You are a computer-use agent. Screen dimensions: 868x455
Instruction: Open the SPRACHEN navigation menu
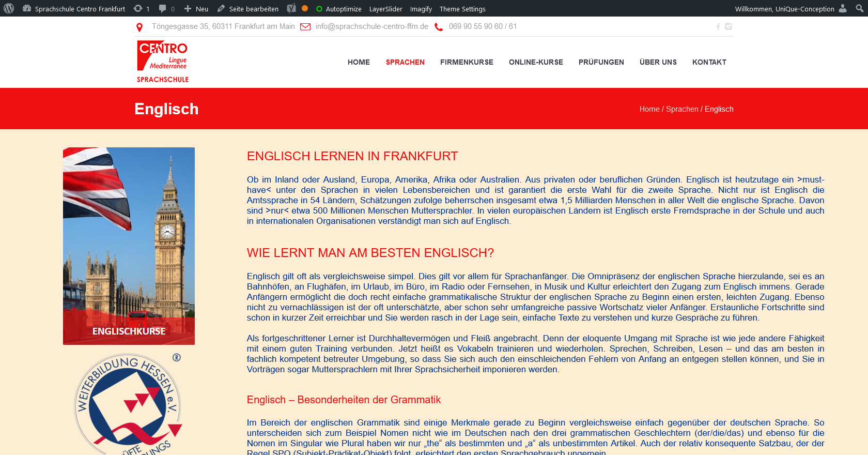point(405,62)
